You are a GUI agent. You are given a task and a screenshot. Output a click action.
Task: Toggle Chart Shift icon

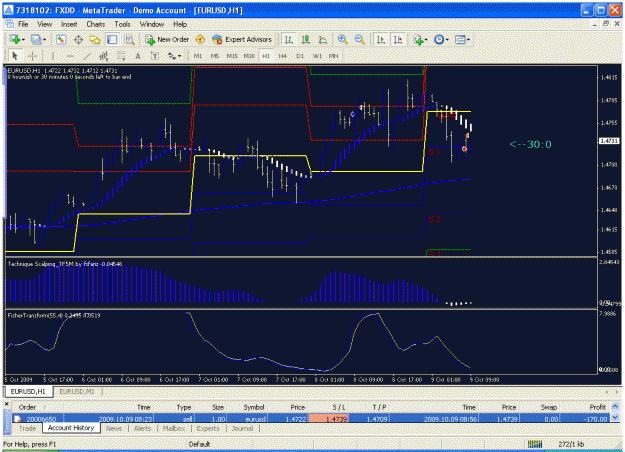point(398,39)
